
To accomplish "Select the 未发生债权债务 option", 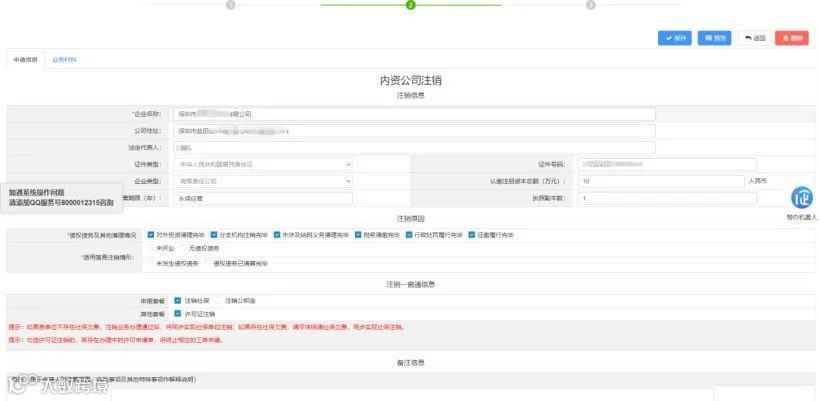I will coord(151,264).
